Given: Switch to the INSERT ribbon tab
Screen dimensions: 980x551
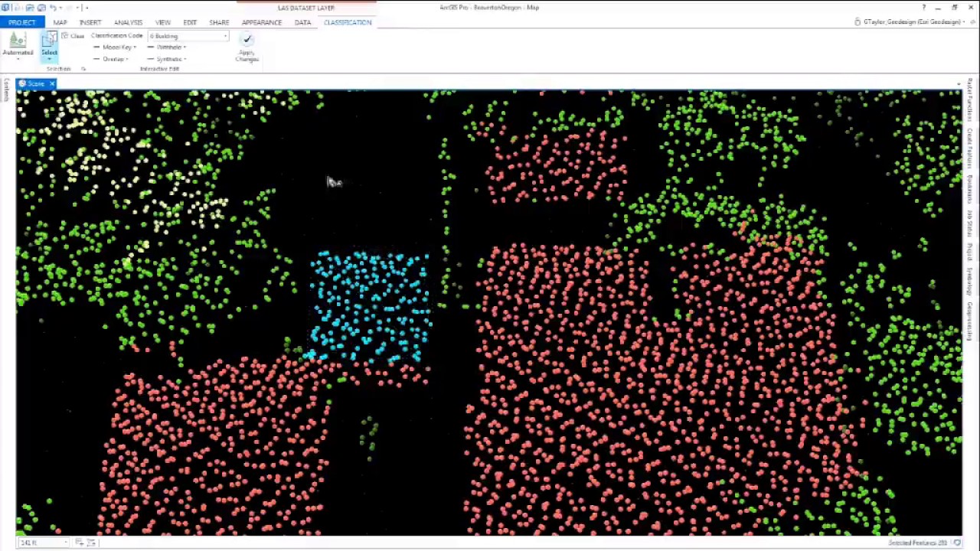Looking at the screenshot, I should pyautogui.click(x=90, y=22).
